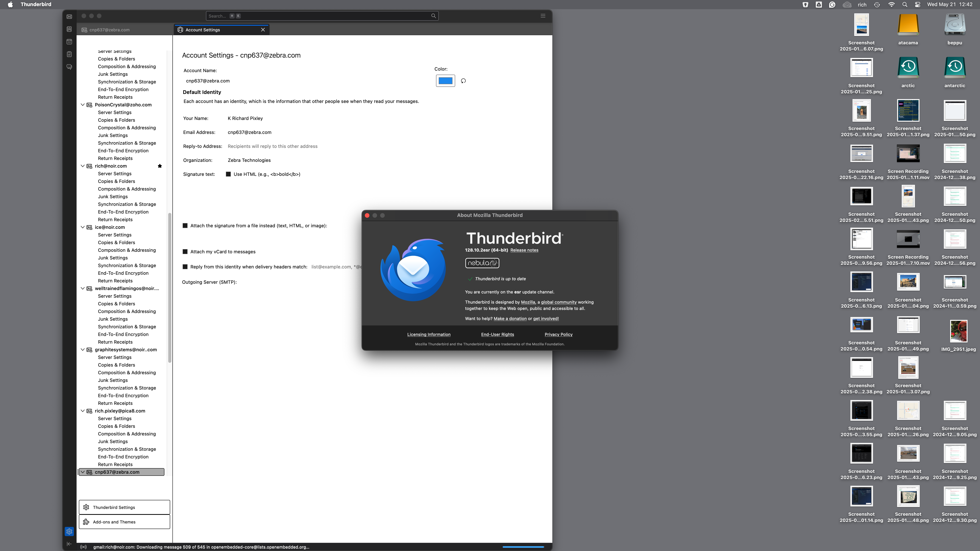Viewport: 980px width, 551px height.
Task: Enable Attach my vCard to messages
Action: (185, 251)
